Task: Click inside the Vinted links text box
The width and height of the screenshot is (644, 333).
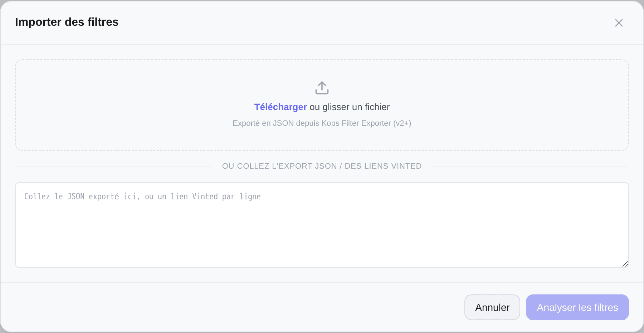Action: pyautogui.click(x=322, y=225)
